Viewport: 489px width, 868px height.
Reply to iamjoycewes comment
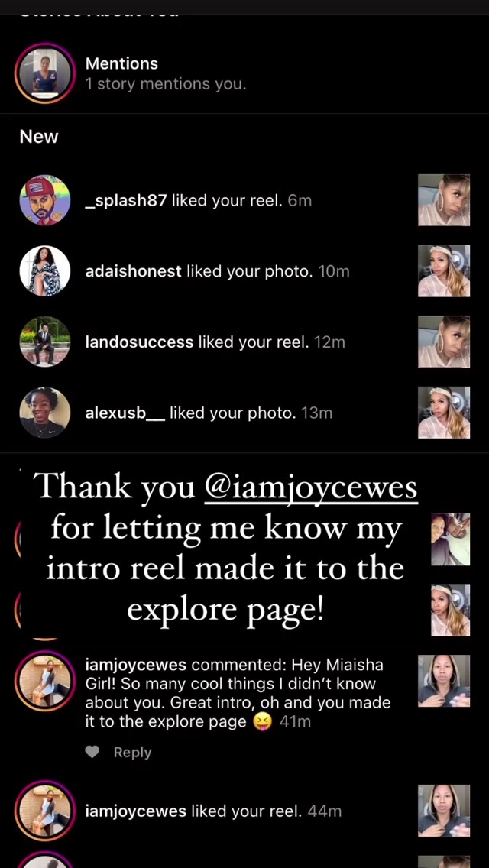click(132, 752)
